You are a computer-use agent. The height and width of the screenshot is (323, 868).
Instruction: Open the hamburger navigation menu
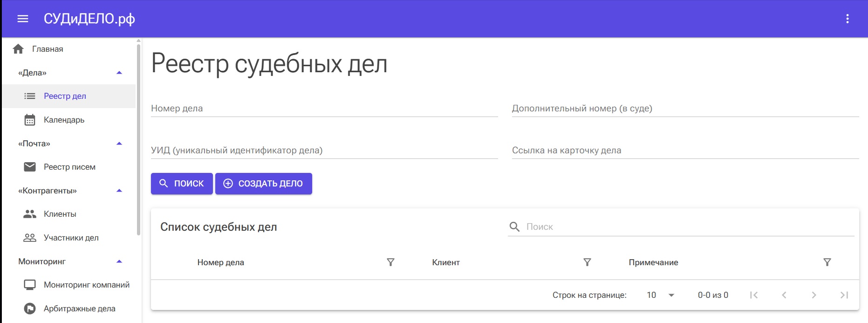pyautogui.click(x=23, y=19)
